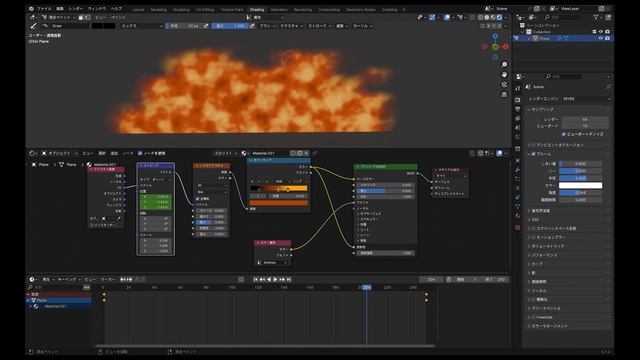This screenshot has width=640, height=360.
Task: Adjust the brush strength slider
Action: [x=230, y=26]
